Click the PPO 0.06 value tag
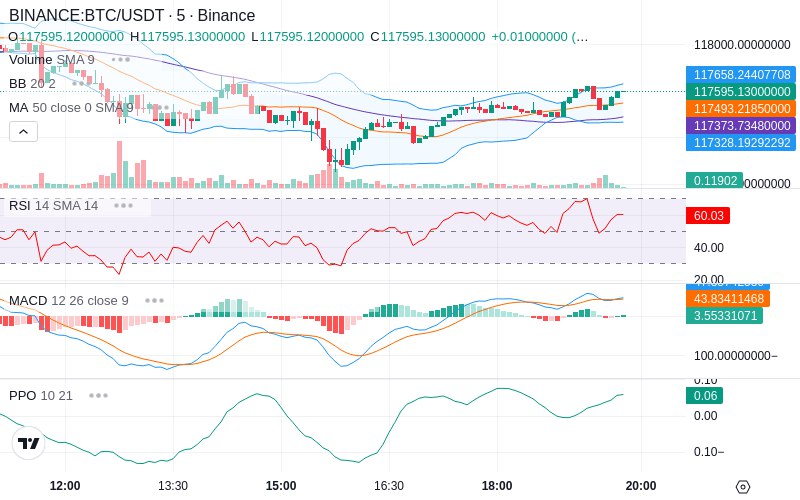This screenshot has width=800, height=500. [705, 395]
